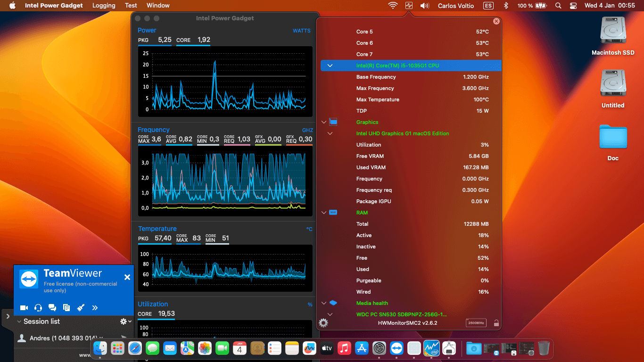The height and width of the screenshot is (362, 644).
Task: Close the HWMonitorSMC2 popover
Action: [x=496, y=21]
